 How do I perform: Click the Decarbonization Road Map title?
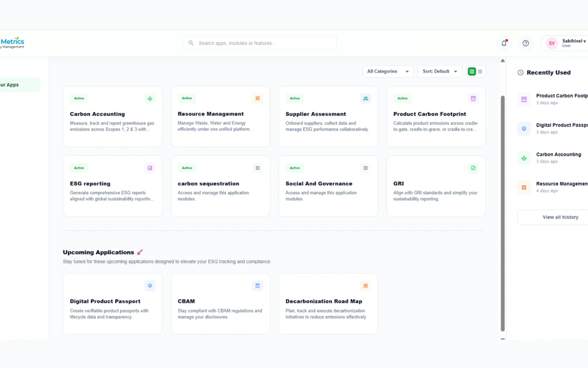pos(324,301)
